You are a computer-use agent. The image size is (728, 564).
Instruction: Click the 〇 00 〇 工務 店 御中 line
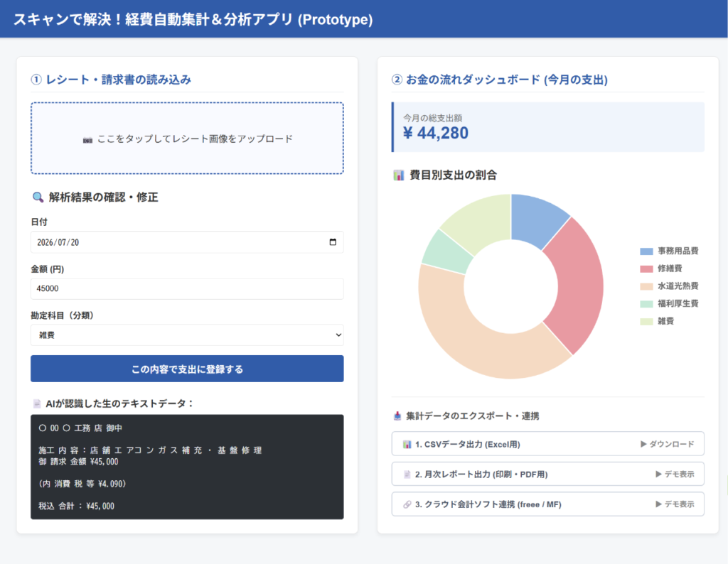pyautogui.click(x=80, y=428)
